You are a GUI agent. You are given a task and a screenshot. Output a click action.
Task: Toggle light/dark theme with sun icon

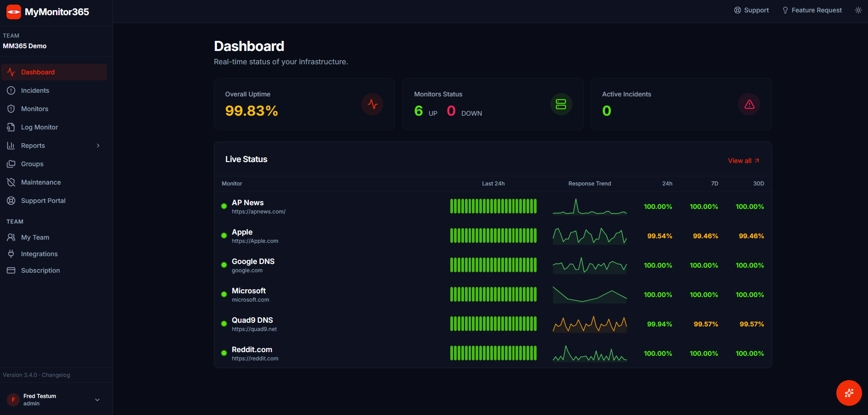[858, 10]
